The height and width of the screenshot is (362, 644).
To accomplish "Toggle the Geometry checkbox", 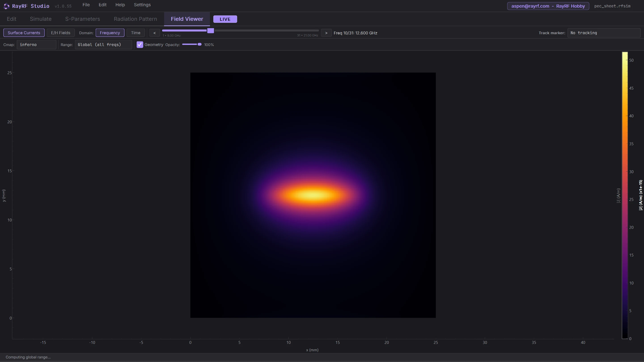I will coord(140,45).
